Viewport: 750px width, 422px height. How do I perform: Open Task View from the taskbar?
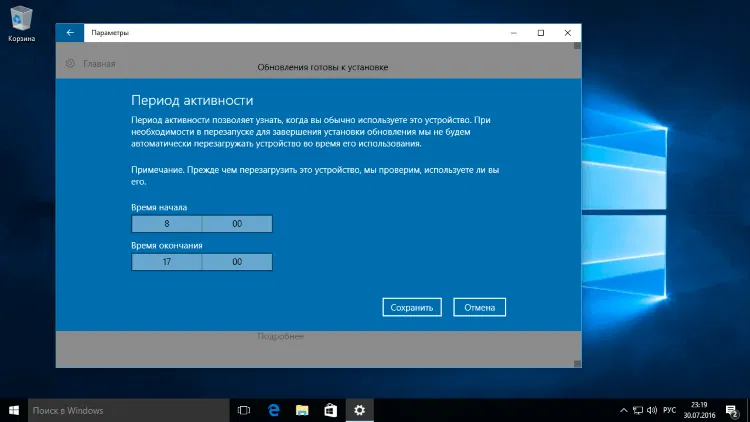click(x=244, y=410)
